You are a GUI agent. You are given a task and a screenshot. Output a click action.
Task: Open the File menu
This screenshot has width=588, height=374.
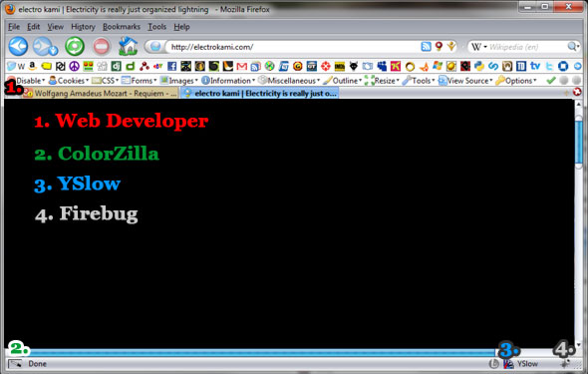tap(14, 27)
